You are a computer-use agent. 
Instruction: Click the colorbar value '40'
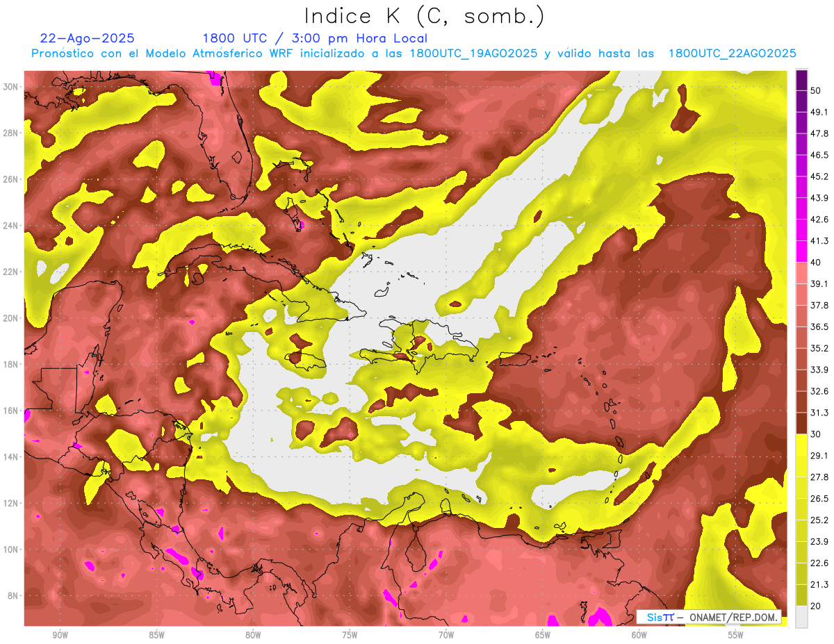click(816, 263)
